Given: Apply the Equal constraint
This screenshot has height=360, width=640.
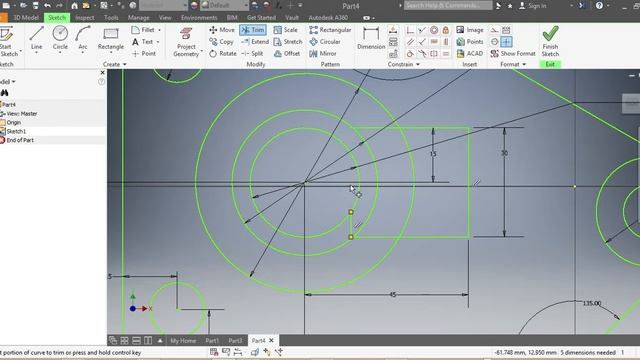Looking at the screenshot, I should 446,53.
